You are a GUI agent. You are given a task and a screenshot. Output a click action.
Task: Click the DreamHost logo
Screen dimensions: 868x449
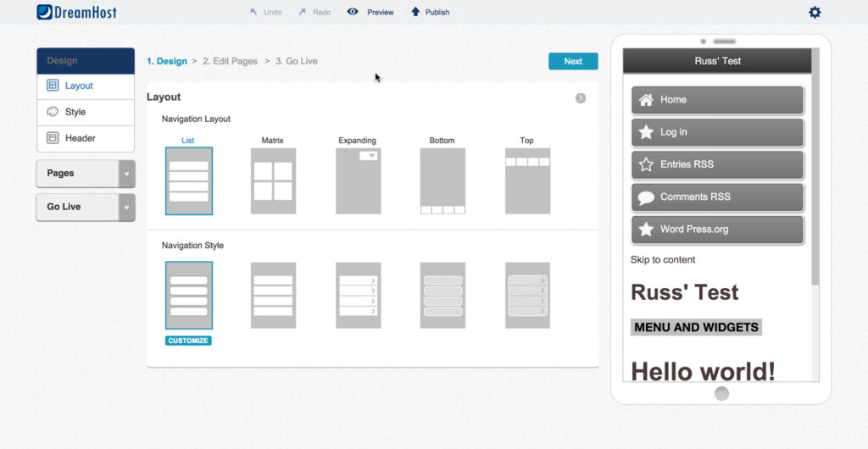pyautogui.click(x=77, y=12)
